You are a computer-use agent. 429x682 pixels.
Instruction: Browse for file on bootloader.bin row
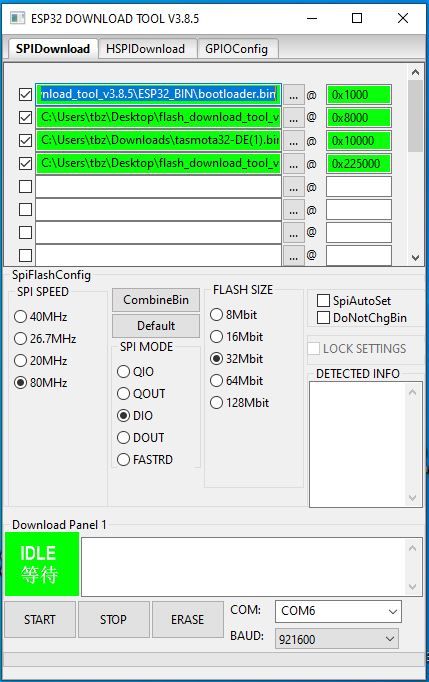(x=294, y=95)
